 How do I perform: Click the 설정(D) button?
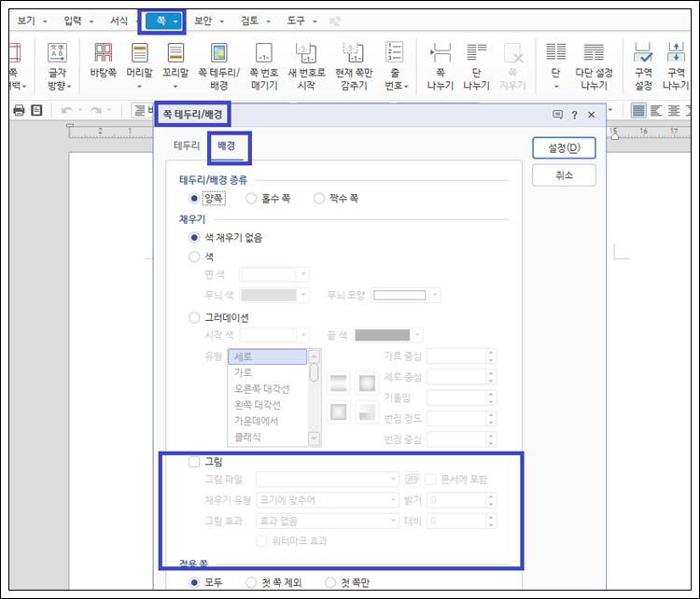[564, 147]
